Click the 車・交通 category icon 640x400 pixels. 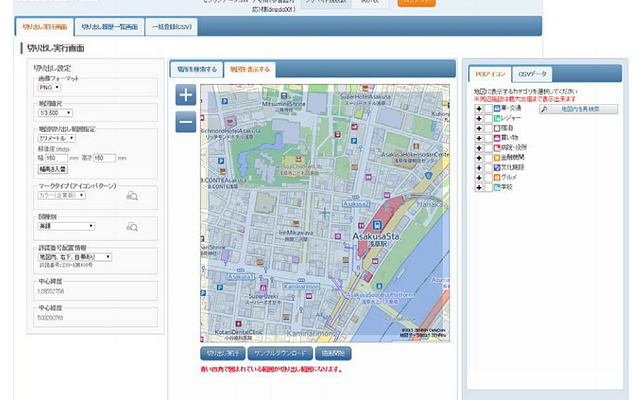497,109
